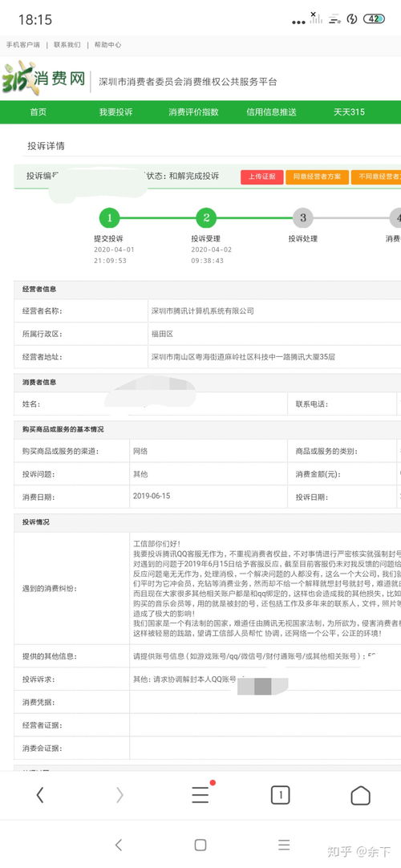Open the 首页 navigation tab
Viewport: 401px width, 868px height.
38,112
